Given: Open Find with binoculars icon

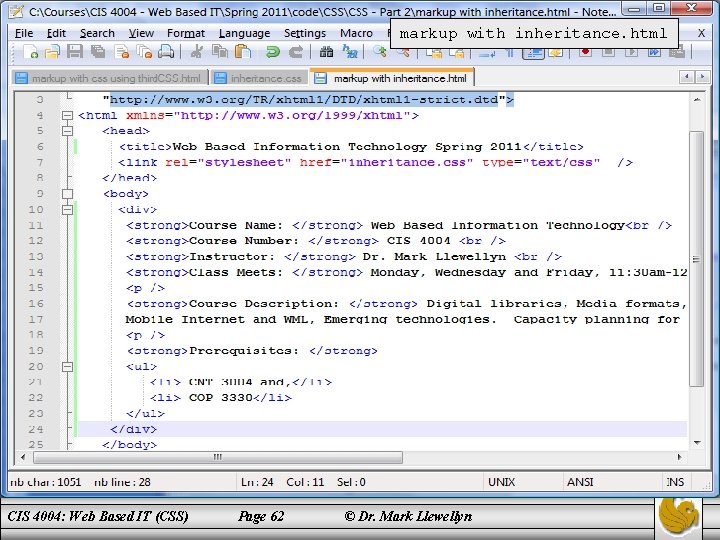Looking at the screenshot, I should coord(326,52).
